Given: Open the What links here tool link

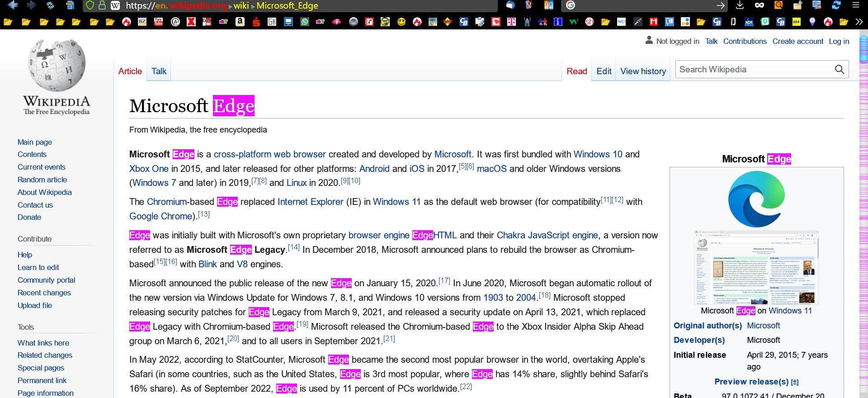Looking at the screenshot, I should [x=43, y=343].
